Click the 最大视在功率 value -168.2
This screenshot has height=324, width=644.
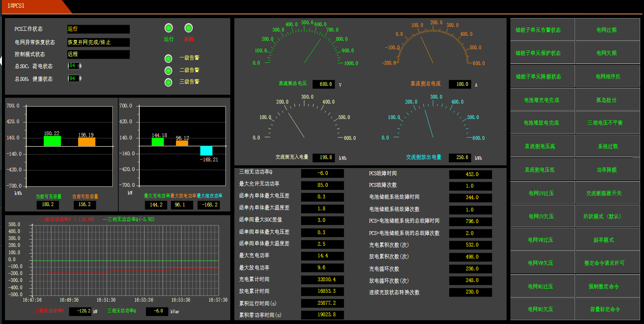tap(209, 205)
